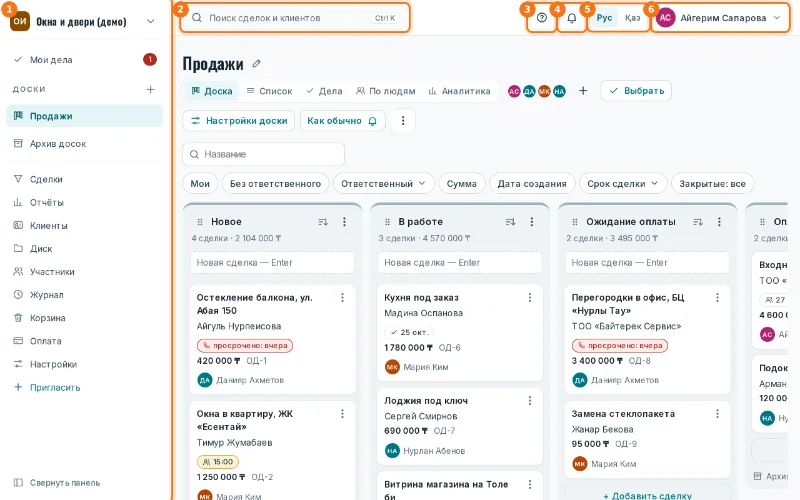
Task: Select Рус language option
Action: [604, 18]
